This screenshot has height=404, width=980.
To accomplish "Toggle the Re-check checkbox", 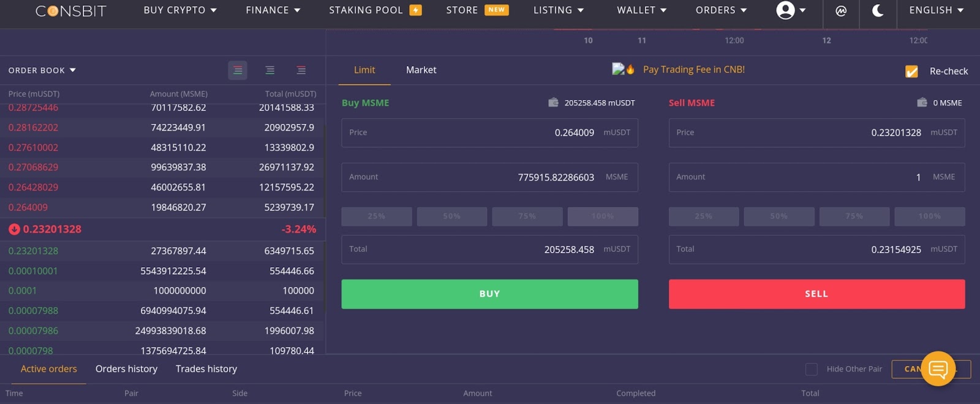I will (x=911, y=71).
